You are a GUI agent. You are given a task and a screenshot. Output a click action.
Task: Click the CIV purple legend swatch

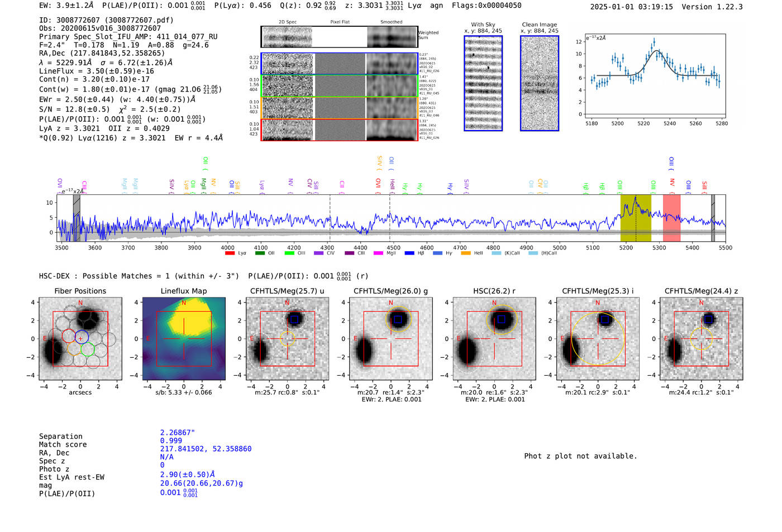pyautogui.click(x=318, y=253)
